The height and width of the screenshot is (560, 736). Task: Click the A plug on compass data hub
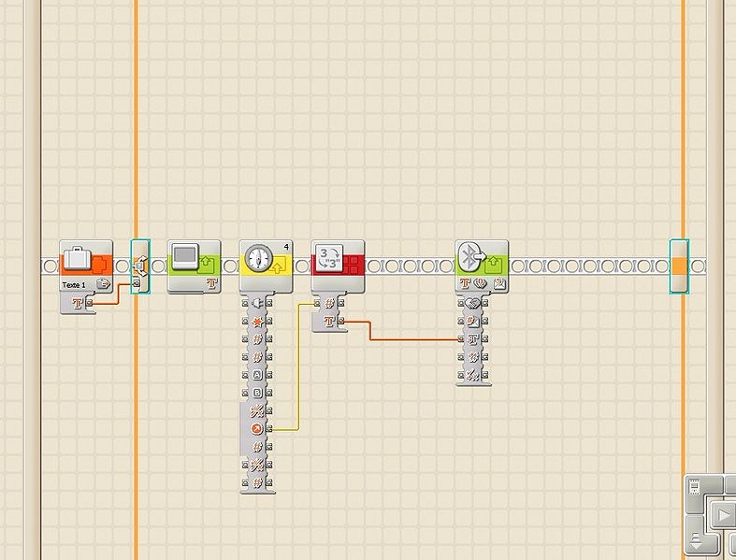(257, 375)
